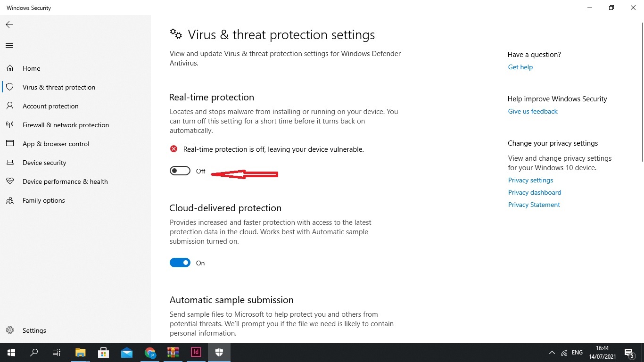
Task: Open Windows Security from the taskbar
Action: click(x=219, y=352)
